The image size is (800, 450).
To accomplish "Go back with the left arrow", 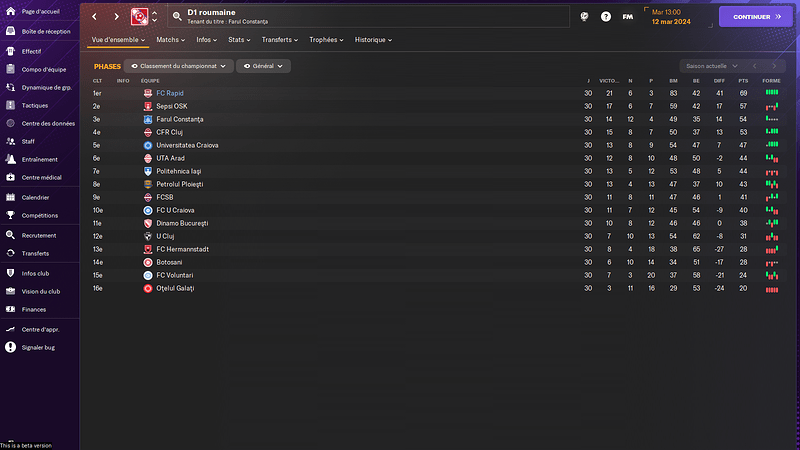I will click(x=94, y=17).
